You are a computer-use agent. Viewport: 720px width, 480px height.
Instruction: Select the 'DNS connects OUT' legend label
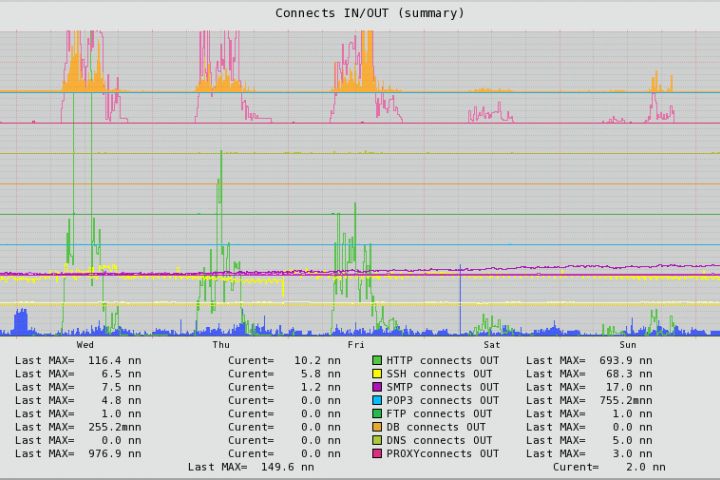pyautogui.click(x=439, y=440)
